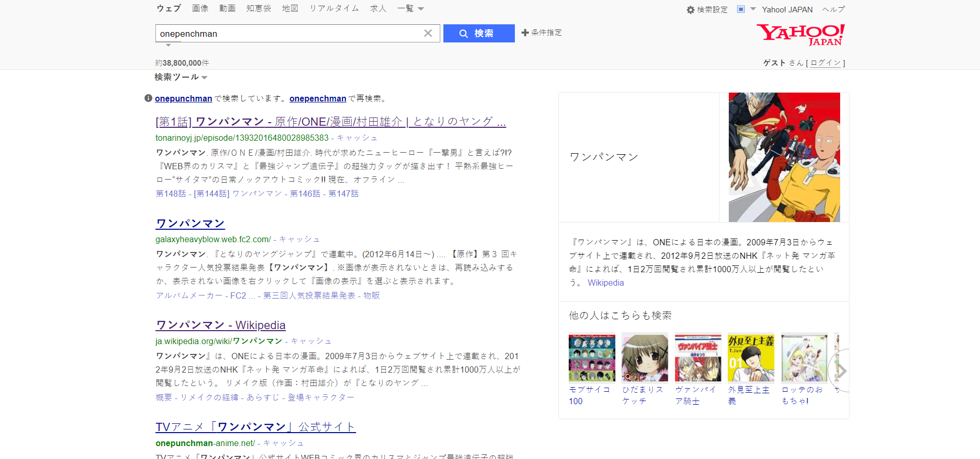Open the リメイクの経緯 sublink
Viewport: 980px width, 459px height.
209,397
